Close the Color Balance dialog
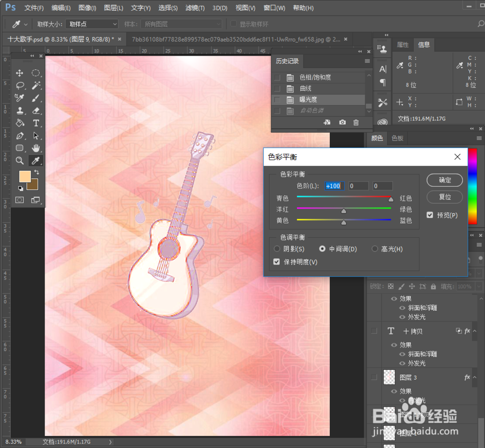Viewport: 485px width, 448px height. pos(457,157)
